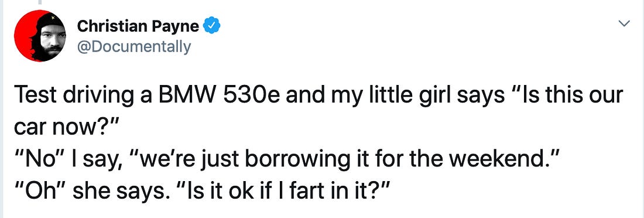Open the @Documentally handle link
The width and height of the screenshot is (644, 218).
pos(134,47)
